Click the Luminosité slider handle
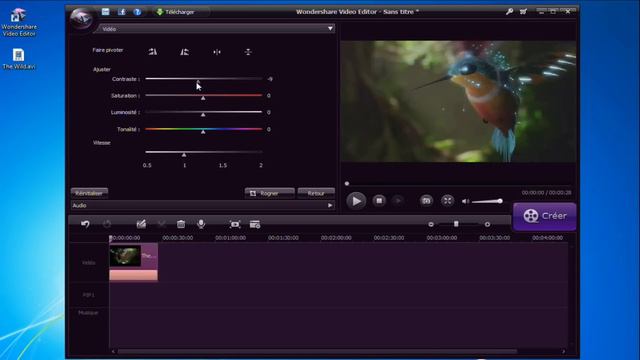Image resolution: width=640 pixels, height=360 pixels. [203, 115]
